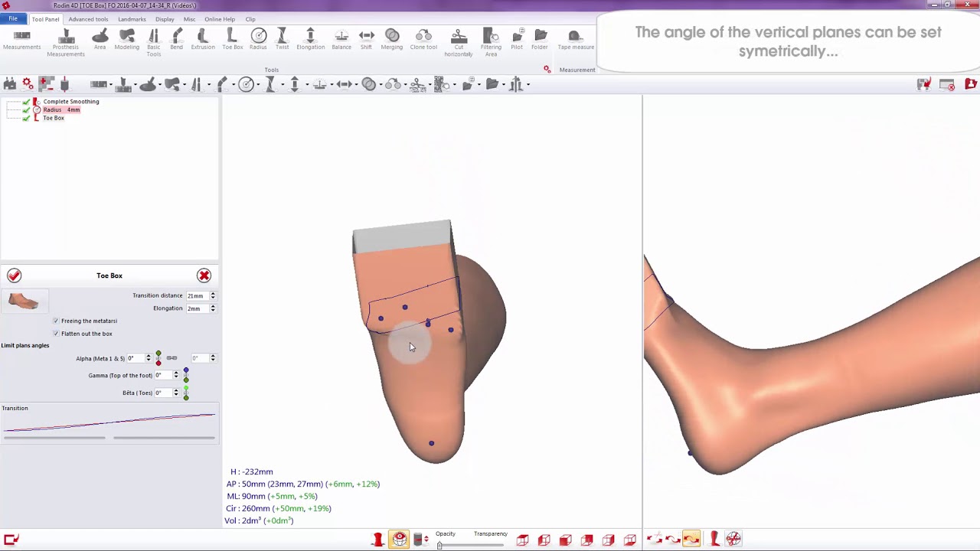Click Transition distance input field
Image resolution: width=980 pixels, height=551 pixels.
tap(197, 295)
